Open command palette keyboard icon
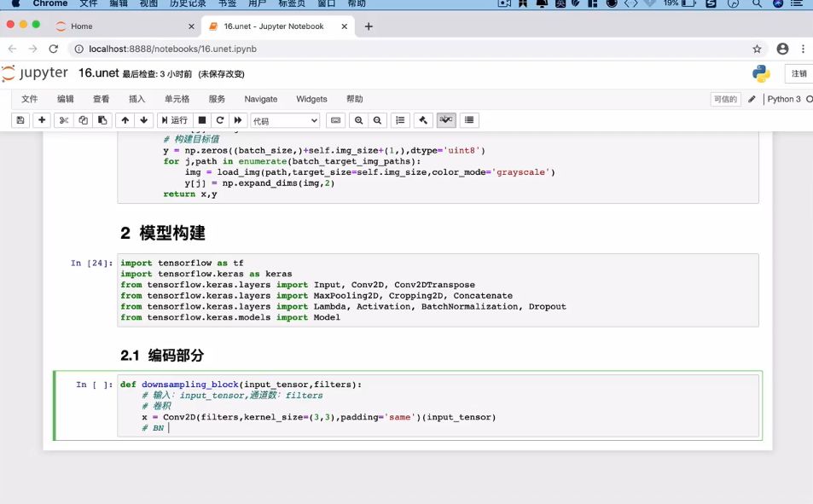The width and height of the screenshot is (813, 504). tap(335, 120)
